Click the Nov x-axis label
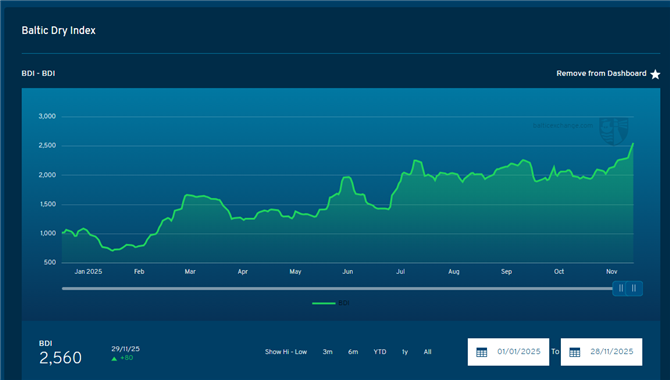The width and height of the screenshot is (670, 380). 612,271
